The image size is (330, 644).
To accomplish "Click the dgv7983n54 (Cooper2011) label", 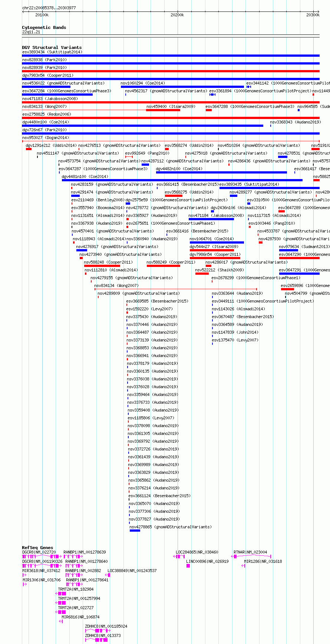I will [x=48, y=75].
